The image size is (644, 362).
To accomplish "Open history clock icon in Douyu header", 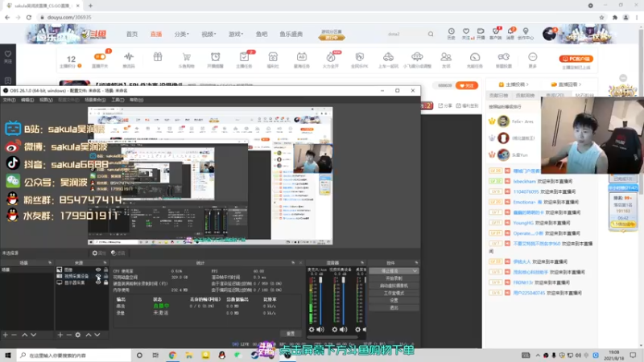I will [x=451, y=31].
